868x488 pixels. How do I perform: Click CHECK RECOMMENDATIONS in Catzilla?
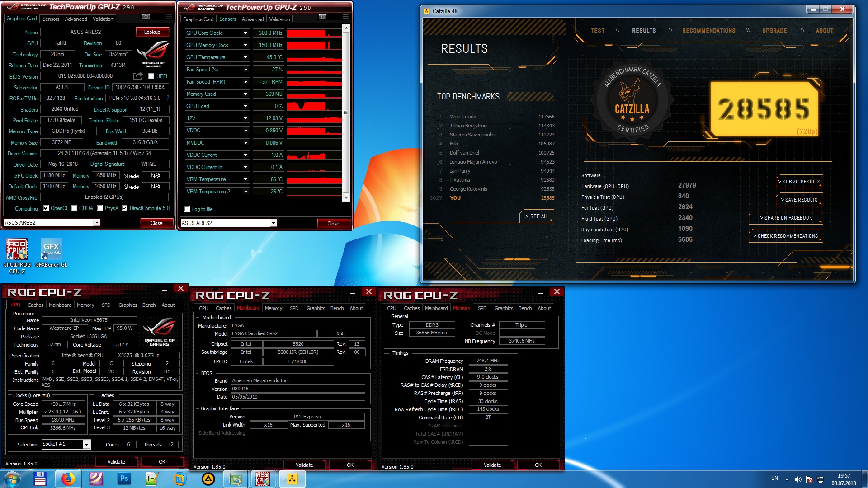pyautogui.click(x=786, y=236)
